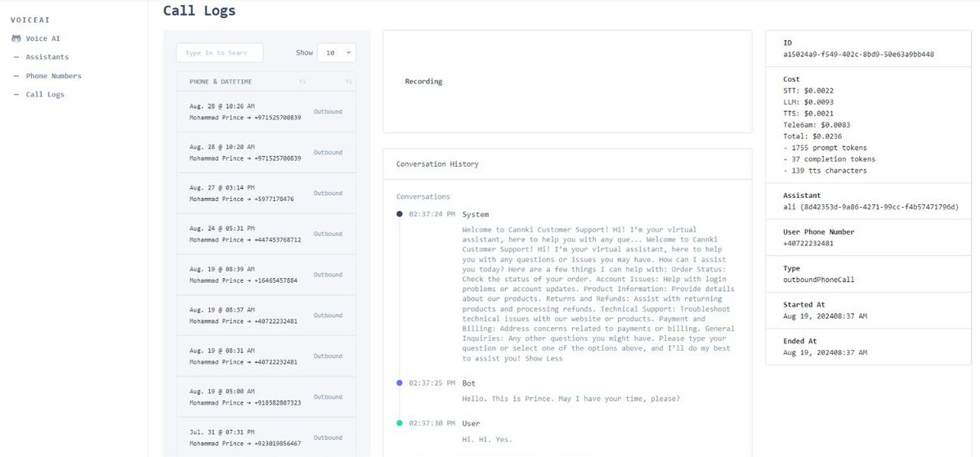
Task: Click the Bot message timeline dot
Action: [x=400, y=383]
